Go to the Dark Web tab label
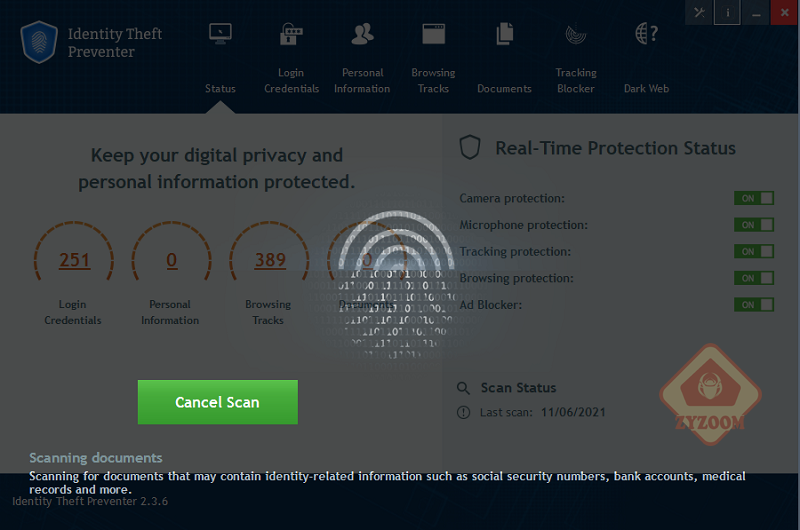Image resolution: width=800 pixels, height=530 pixels. point(646,88)
